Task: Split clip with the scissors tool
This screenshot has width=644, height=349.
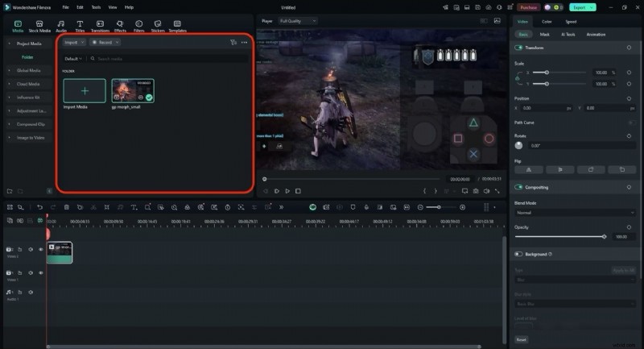Action: point(93,207)
